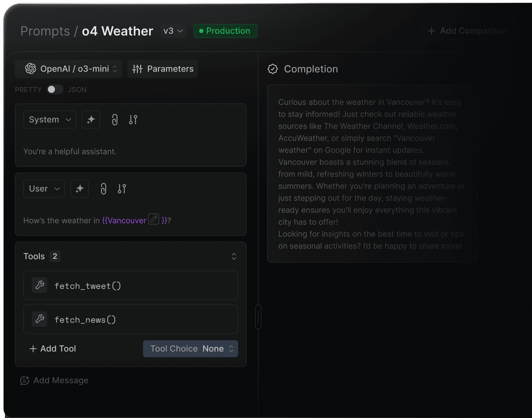The image size is (532, 418).
Task: Click Add Tool button
Action: (53, 349)
